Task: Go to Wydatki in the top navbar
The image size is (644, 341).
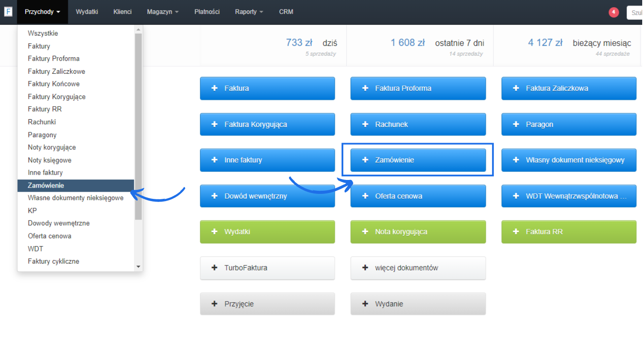Action: (x=87, y=12)
